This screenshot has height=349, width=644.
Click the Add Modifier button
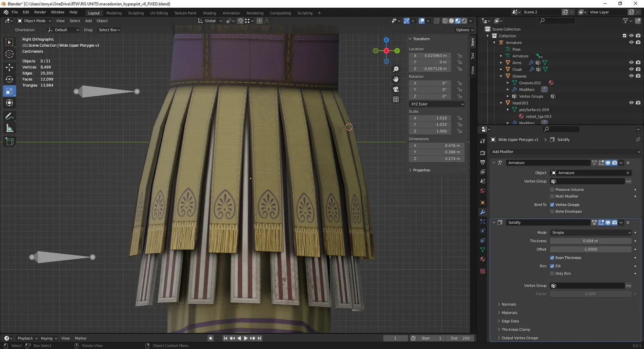(566, 152)
